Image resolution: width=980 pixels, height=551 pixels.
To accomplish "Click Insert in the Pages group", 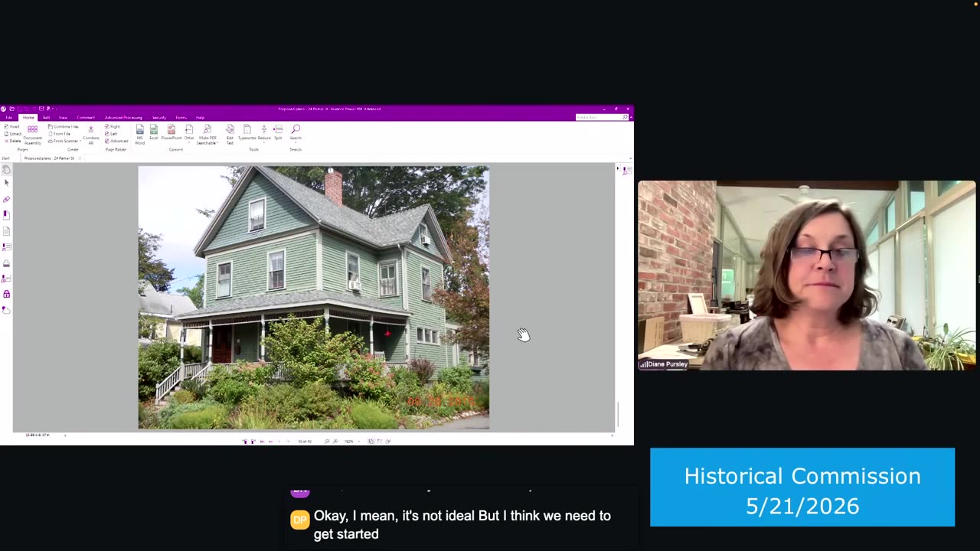I will pyautogui.click(x=12, y=126).
